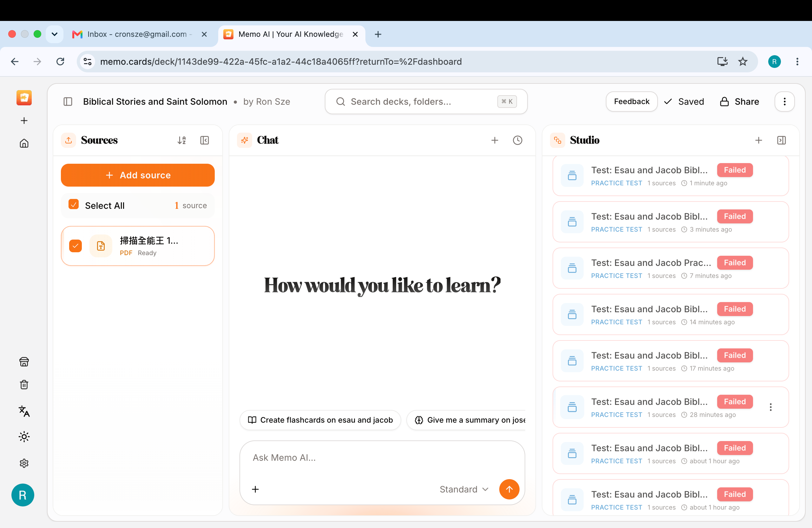This screenshot has height=528, width=812.
Task: Click the Feedback button
Action: click(x=632, y=102)
